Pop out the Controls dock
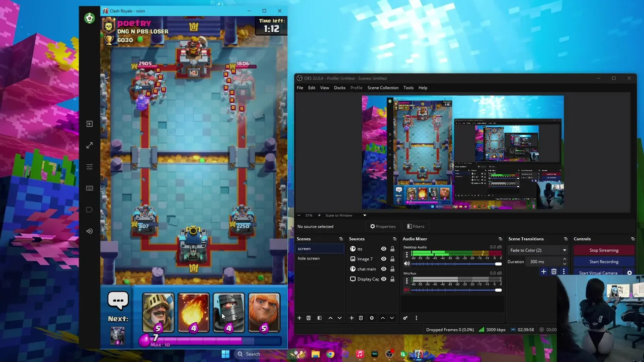Image resolution: width=644 pixels, height=362 pixels. pos(632,239)
